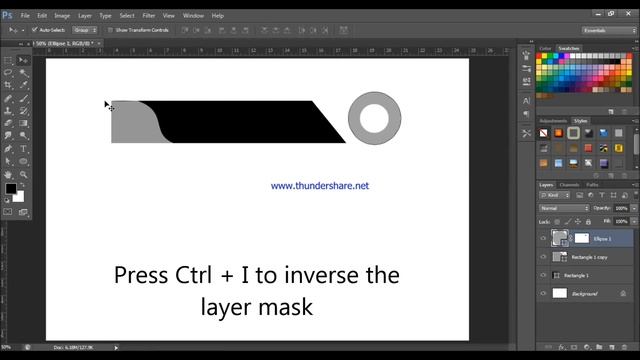Toggle the type layer filter icon

point(602,196)
